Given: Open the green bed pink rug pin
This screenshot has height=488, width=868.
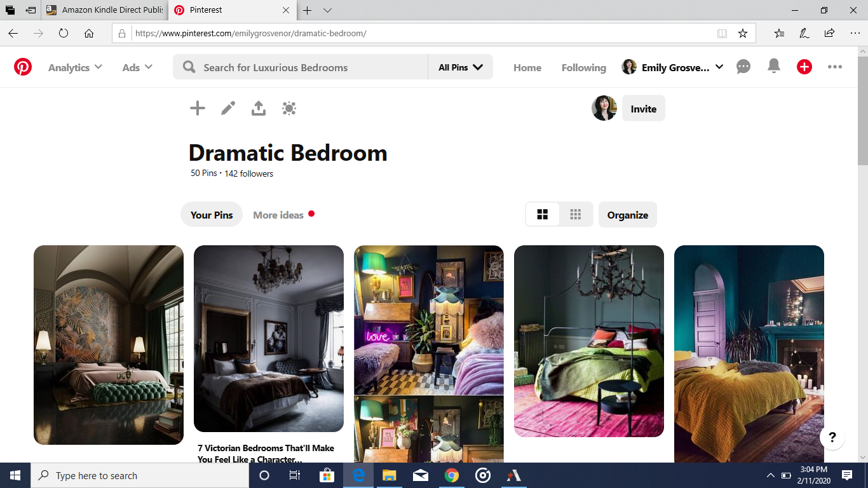Looking at the screenshot, I should click(589, 341).
